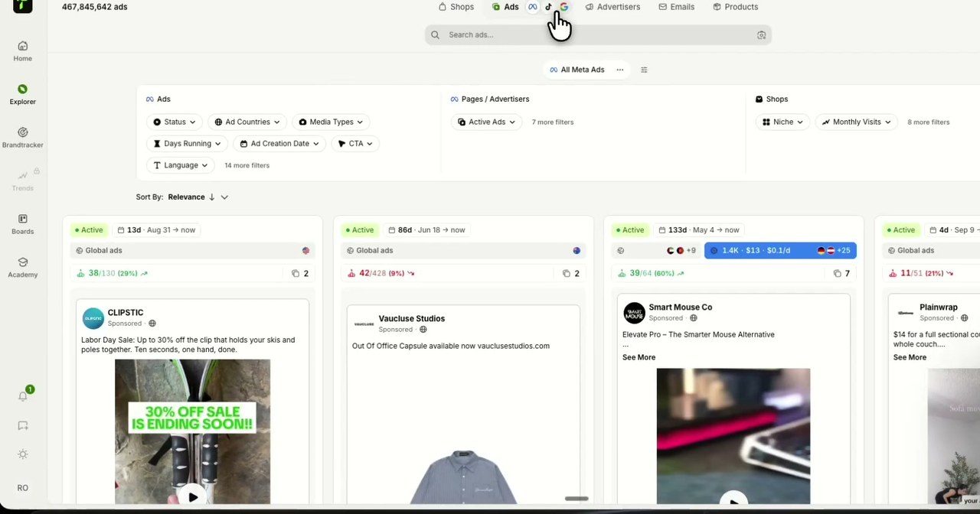980x514 pixels.
Task: Open the Ad Countries filter dropdown
Action: (247, 122)
